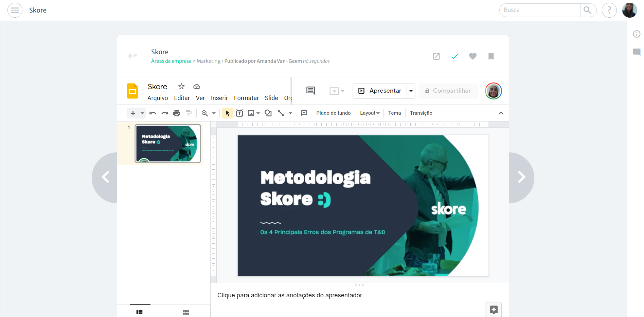Expand the line type dropdown arrow
Image resolution: width=644 pixels, height=317 pixels.
point(290,113)
